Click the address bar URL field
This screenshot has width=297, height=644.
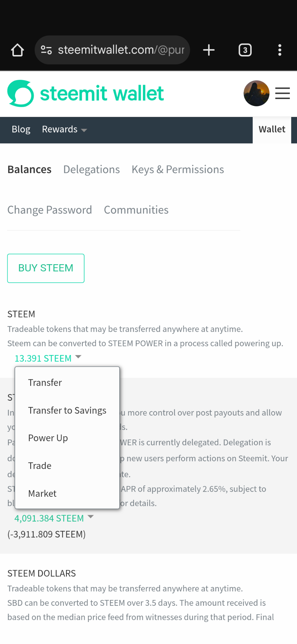(x=121, y=50)
